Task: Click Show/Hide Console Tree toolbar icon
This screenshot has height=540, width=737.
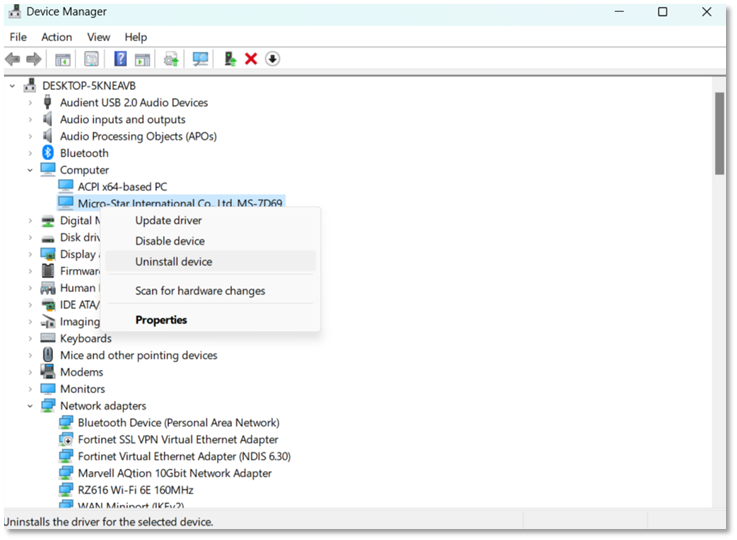Action: click(63, 59)
